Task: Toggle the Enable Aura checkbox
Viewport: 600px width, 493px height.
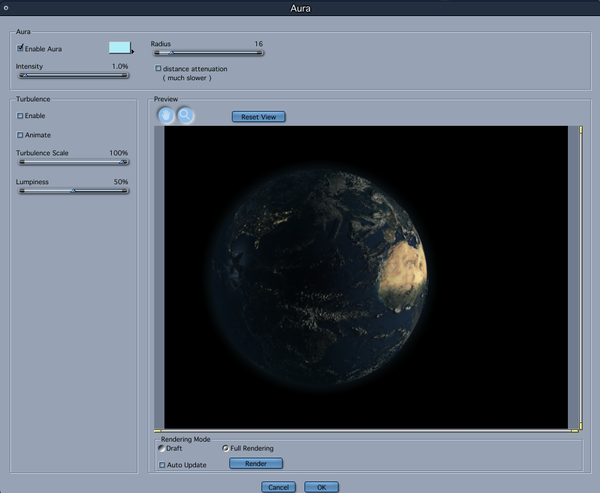Action: point(20,48)
